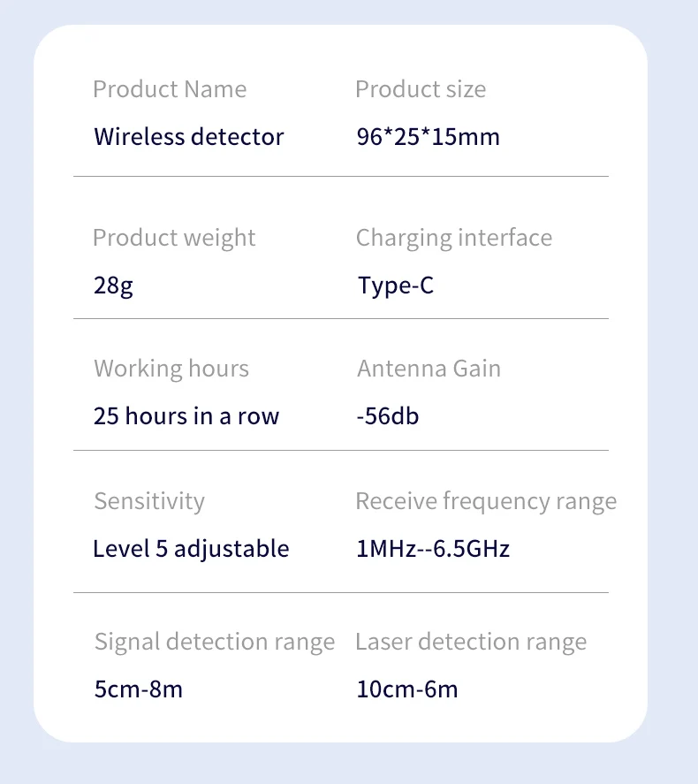Click the "Product size" heading
The image size is (698, 784).
(421, 89)
